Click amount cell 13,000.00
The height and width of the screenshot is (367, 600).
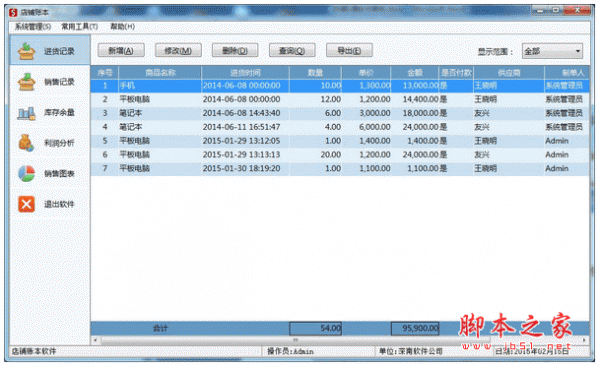pyautogui.click(x=420, y=85)
